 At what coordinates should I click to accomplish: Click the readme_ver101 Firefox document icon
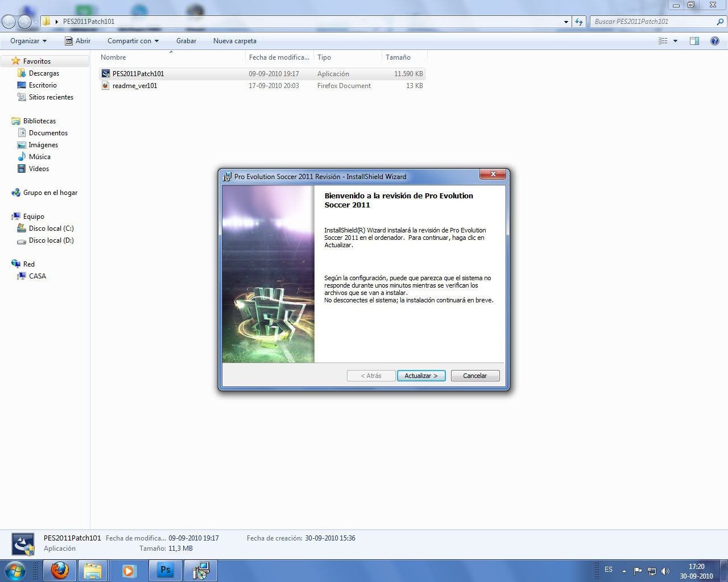coord(105,86)
